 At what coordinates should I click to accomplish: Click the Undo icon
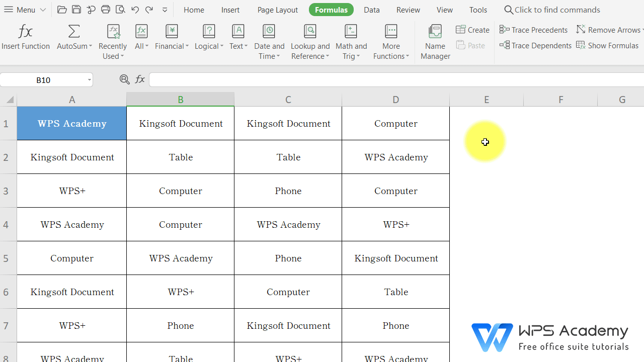click(x=134, y=10)
